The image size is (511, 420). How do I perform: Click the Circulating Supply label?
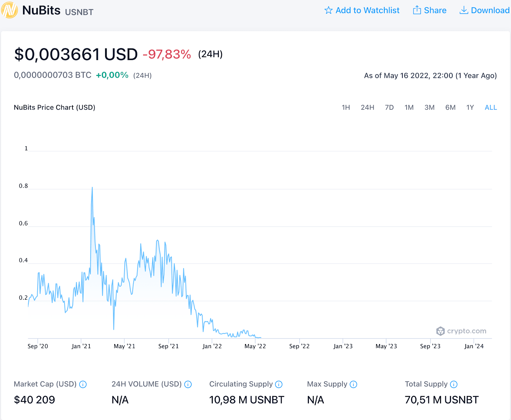pyautogui.click(x=241, y=384)
